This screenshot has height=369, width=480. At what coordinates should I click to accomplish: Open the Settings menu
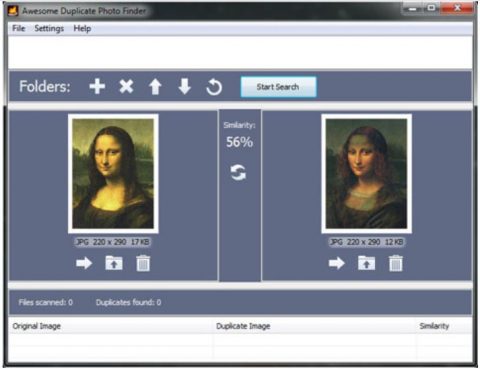(x=49, y=28)
